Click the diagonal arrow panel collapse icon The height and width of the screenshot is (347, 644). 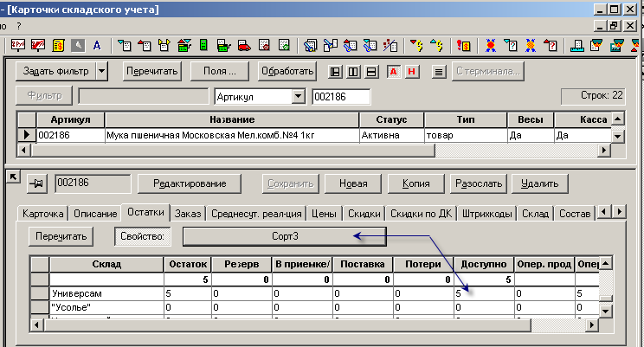pyautogui.click(x=13, y=177)
